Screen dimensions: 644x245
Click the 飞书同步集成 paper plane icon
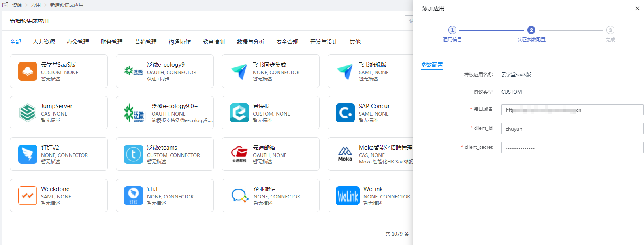pos(239,71)
